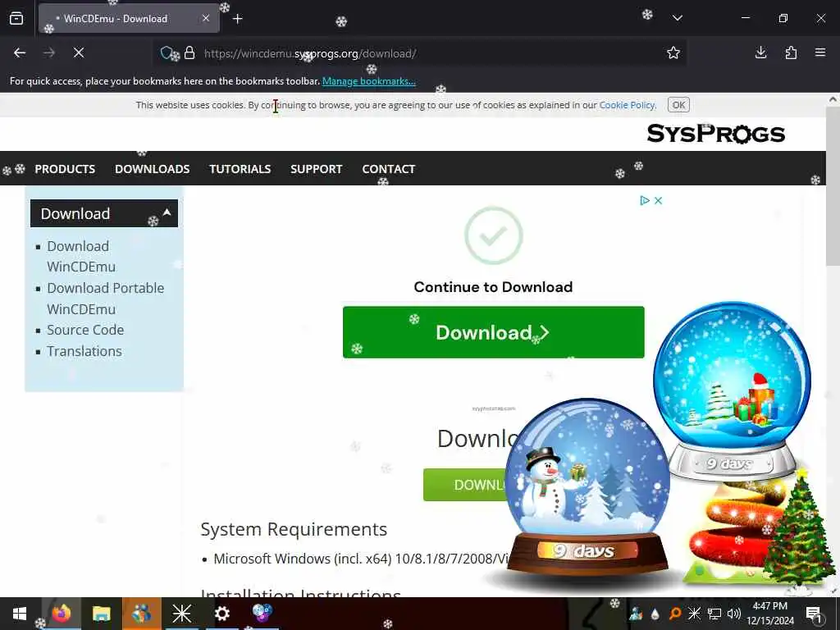840x630 pixels.
Task: Click the SysProgs logo
Action: click(715, 134)
